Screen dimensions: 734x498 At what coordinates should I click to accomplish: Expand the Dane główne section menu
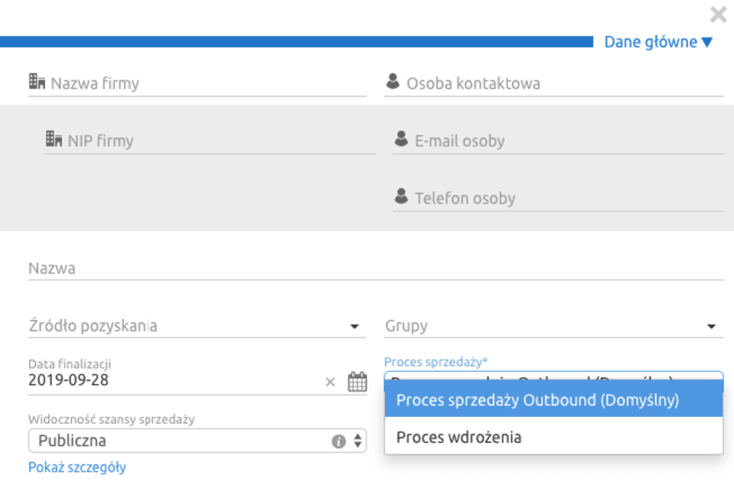(x=658, y=42)
